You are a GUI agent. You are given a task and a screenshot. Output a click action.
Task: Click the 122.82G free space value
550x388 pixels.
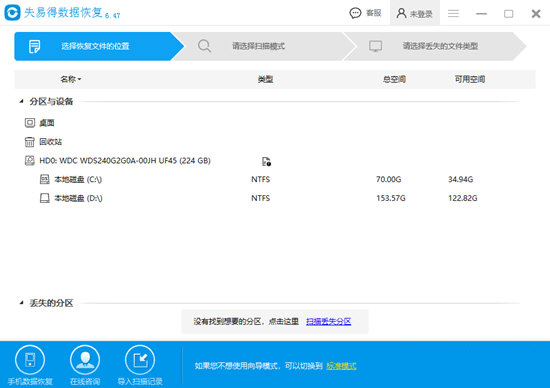pos(463,198)
